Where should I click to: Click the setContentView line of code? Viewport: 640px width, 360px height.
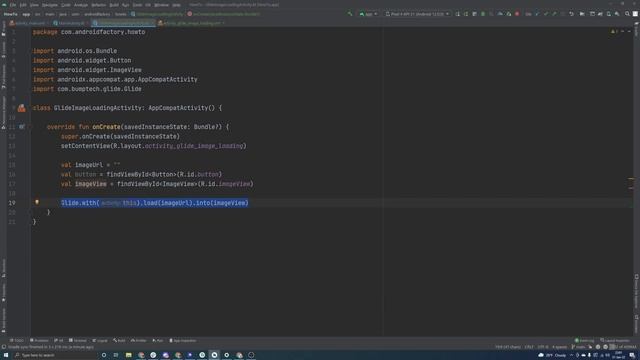click(153, 146)
